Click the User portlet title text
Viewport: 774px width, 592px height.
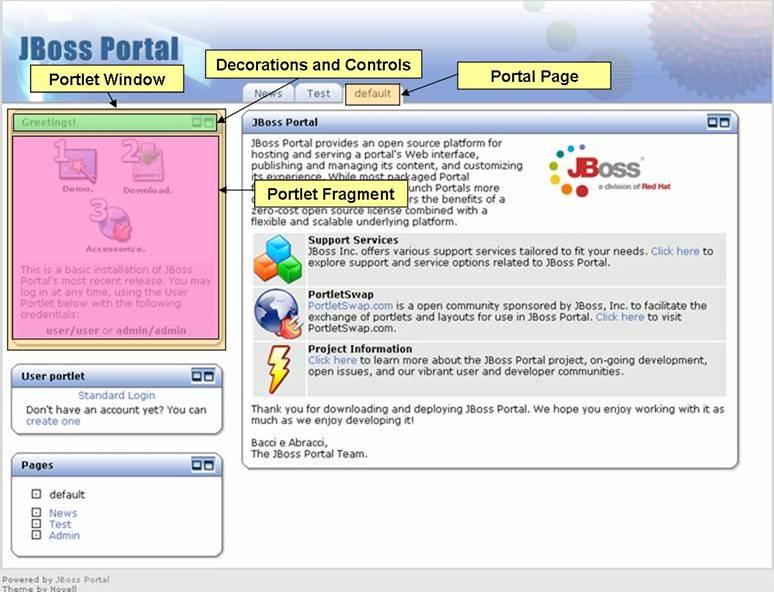[x=53, y=376]
